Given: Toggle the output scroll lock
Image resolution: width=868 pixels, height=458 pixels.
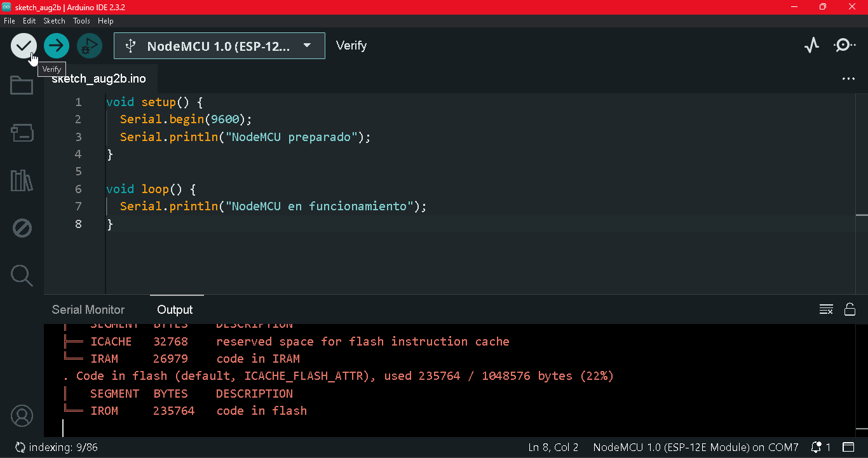Looking at the screenshot, I should coord(850,309).
